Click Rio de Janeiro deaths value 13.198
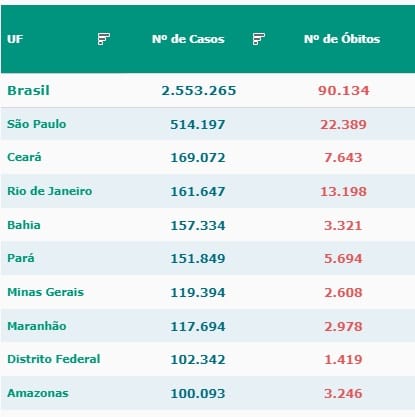The height and width of the screenshot is (417, 415). click(x=343, y=191)
